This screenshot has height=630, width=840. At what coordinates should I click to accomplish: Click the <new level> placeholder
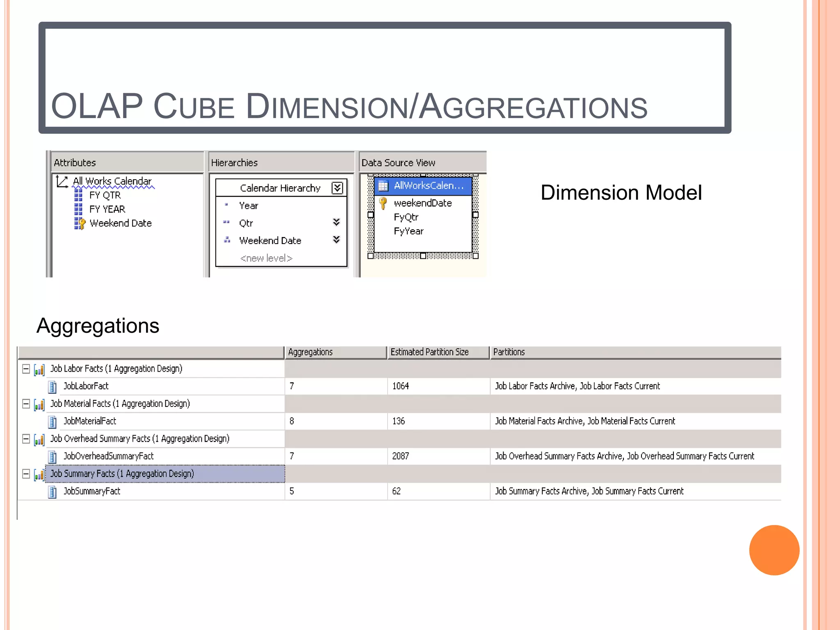coord(266,258)
